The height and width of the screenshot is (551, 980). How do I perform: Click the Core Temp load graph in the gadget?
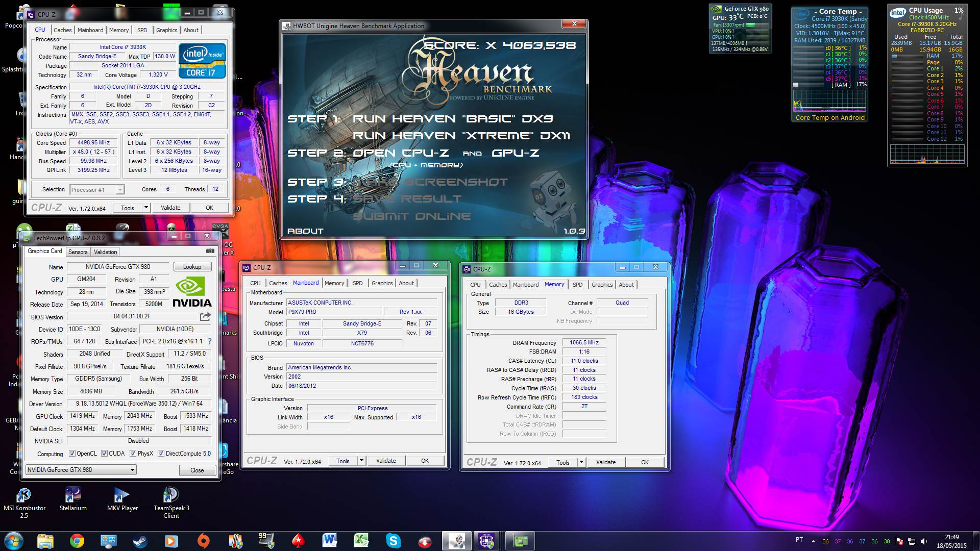click(829, 101)
